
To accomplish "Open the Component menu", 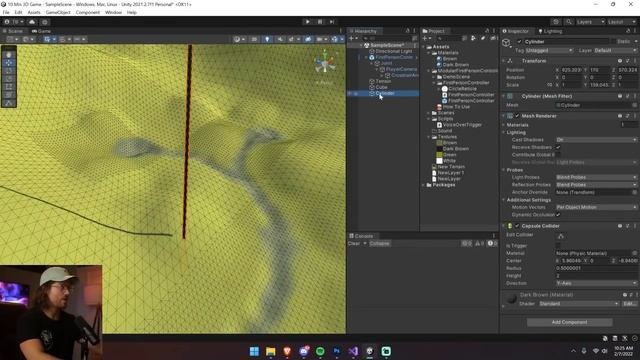I will click(x=87, y=12).
